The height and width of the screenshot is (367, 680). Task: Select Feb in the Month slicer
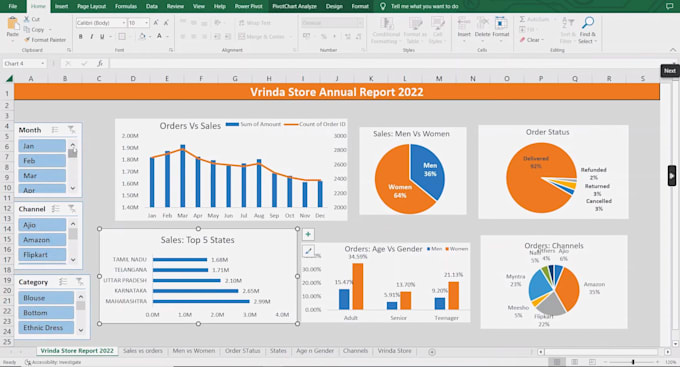[42, 161]
